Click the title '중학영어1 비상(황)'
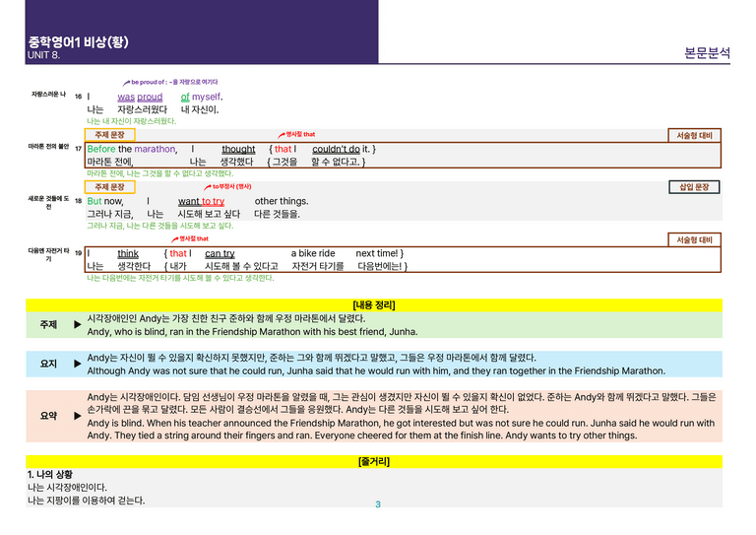Screen dimensions: 756x535 pyautogui.click(x=79, y=42)
